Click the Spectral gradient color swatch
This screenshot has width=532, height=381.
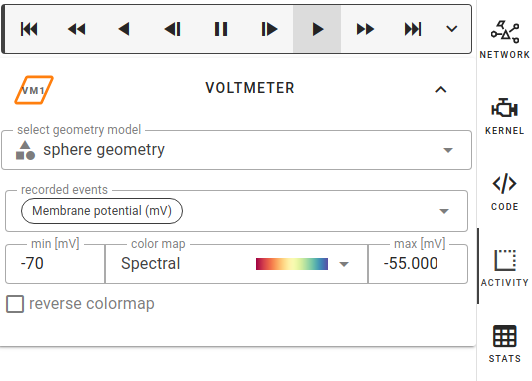(292, 264)
